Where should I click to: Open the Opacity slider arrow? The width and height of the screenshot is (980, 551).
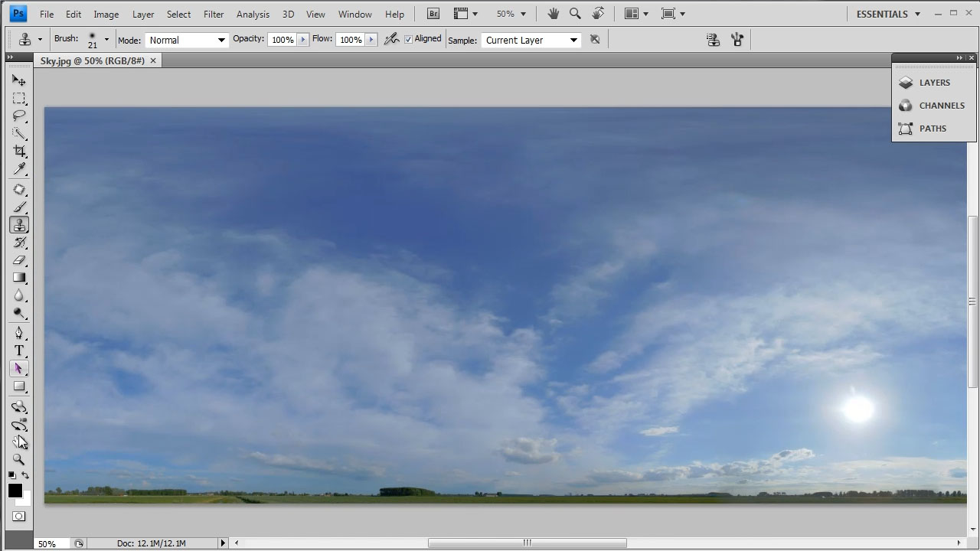(302, 40)
